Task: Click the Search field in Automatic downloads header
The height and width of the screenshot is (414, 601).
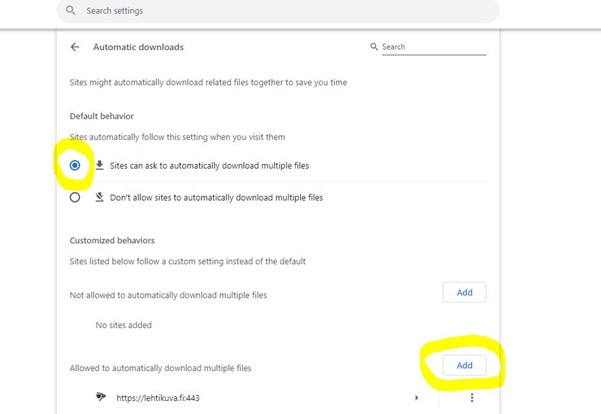Action: (x=432, y=47)
